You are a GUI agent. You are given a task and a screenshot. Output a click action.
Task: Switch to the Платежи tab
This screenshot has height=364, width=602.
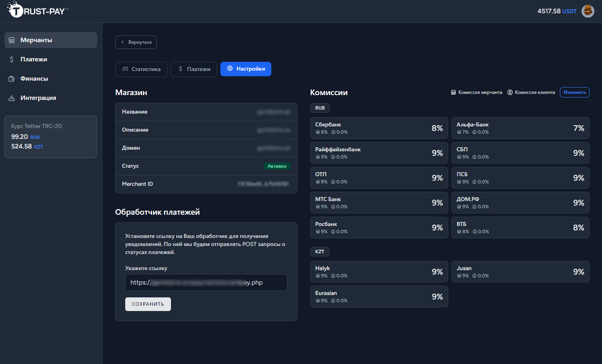[x=194, y=69]
